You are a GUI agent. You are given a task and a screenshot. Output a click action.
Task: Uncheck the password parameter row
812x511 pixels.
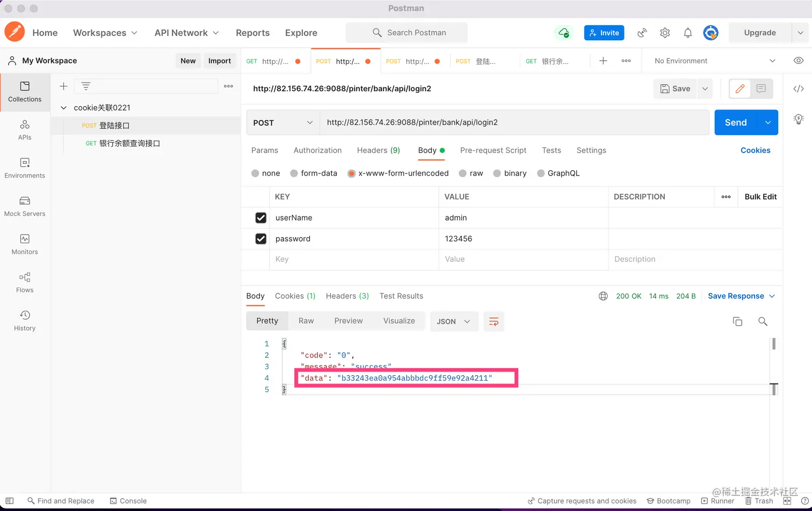[260, 238]
